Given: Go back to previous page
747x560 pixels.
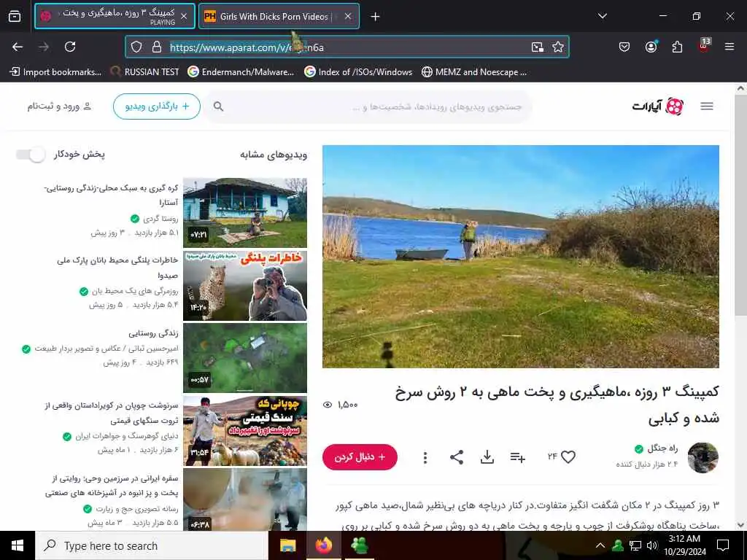Looking at the screenshot, I should [18, 47].
